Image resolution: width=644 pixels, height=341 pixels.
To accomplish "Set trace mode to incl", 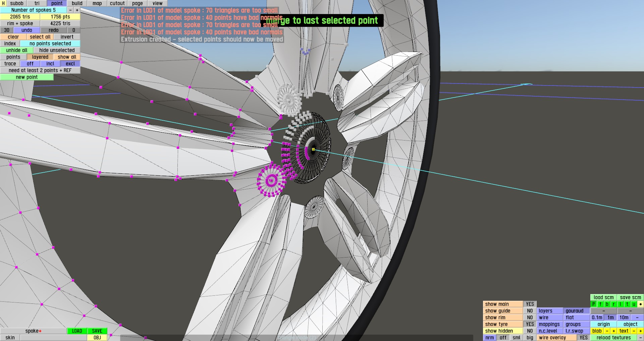I will [x=50, y=64].
